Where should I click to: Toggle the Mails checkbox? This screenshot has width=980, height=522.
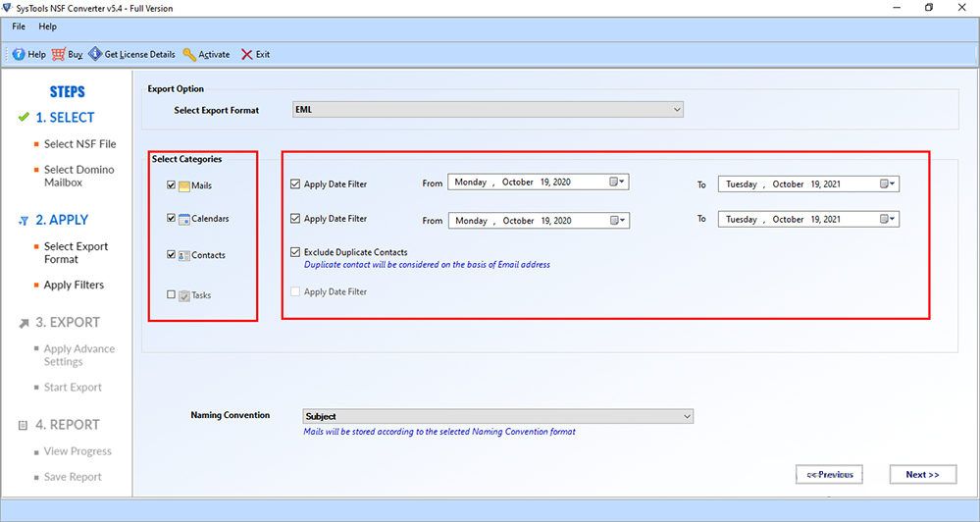coord(171,185)
